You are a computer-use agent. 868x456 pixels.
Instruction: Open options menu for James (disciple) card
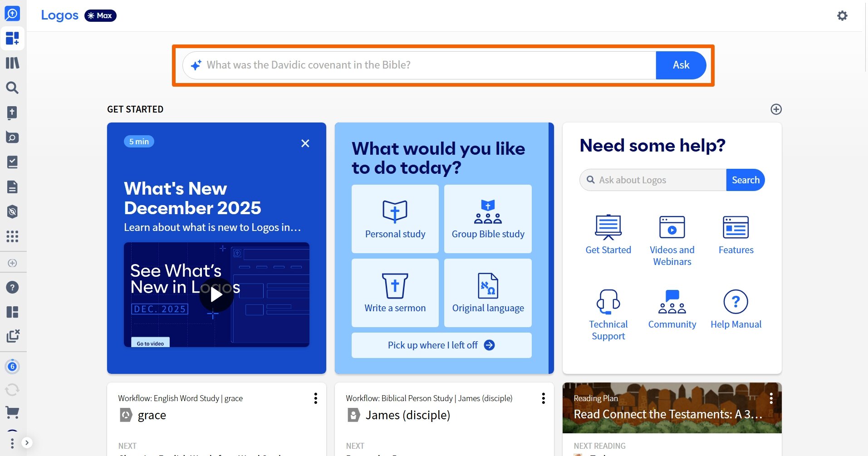pyautogui.click(x=543, y=398)
